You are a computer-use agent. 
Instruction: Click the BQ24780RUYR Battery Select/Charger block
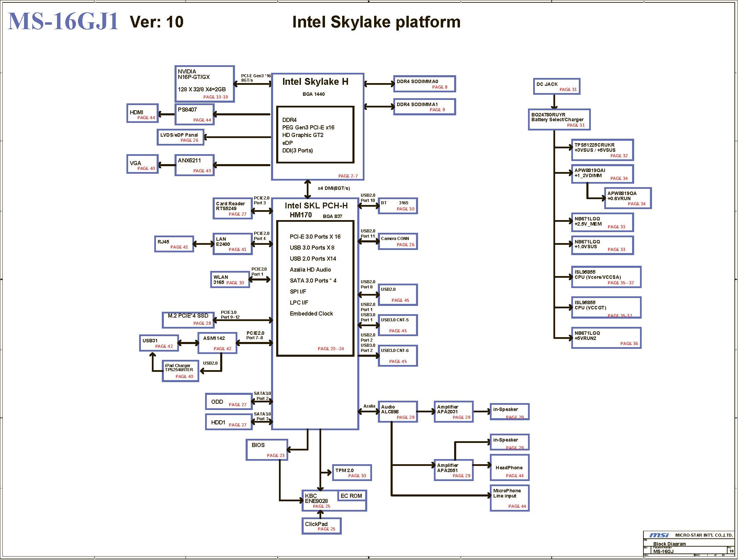(559, 119)
